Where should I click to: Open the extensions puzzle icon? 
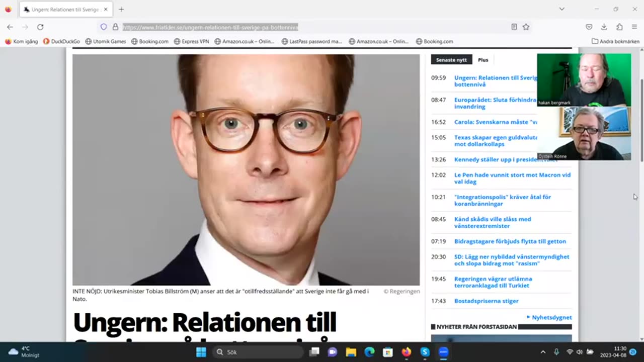coord(619,27)
